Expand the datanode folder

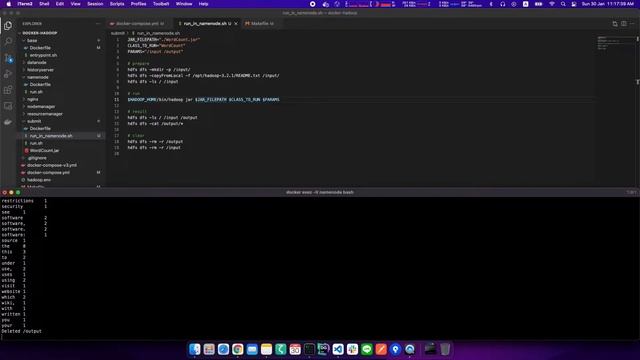click(x=36, y=62)
